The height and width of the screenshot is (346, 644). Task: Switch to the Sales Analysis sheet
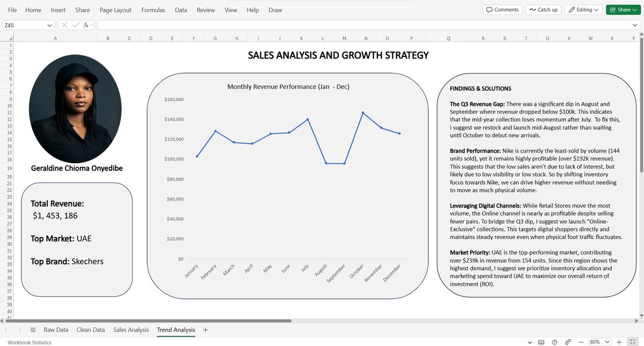click(131, 330)
